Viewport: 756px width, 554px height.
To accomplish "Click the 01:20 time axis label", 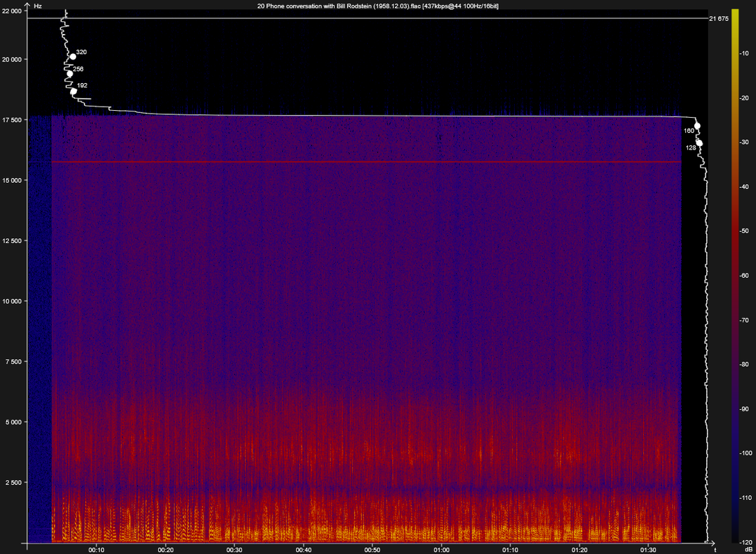I will (579, 550).
